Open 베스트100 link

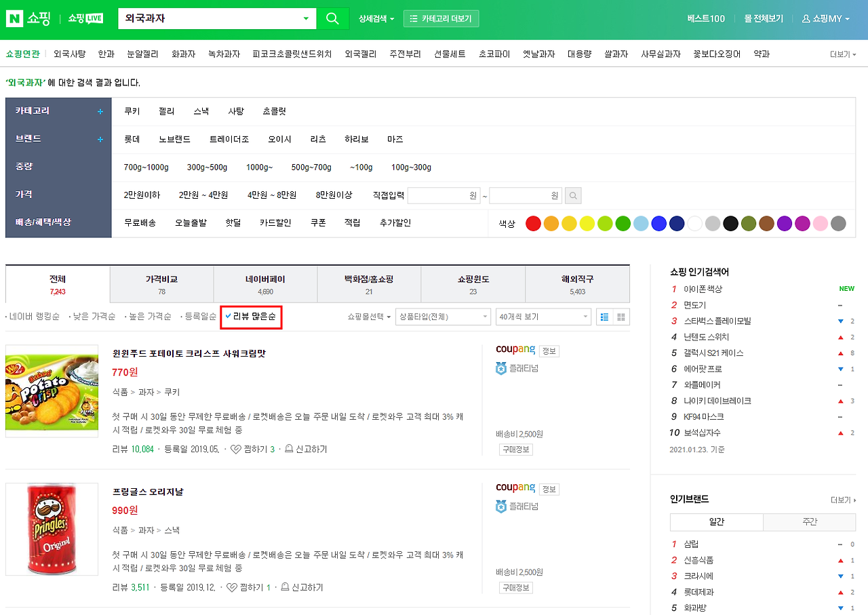[x=706, y=18]
